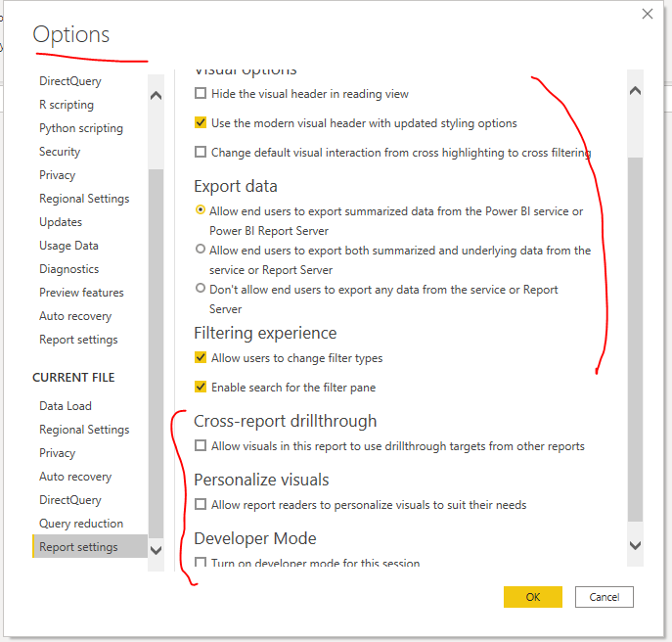
Task: Toggle Enable search for the filter pane
Action: pos(201,387)
